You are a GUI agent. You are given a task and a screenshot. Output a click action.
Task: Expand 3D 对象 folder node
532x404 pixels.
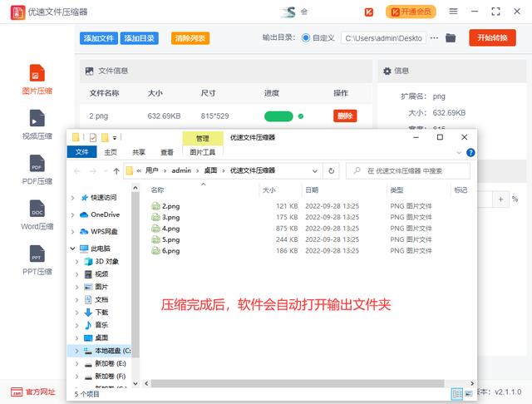[77, 262]
